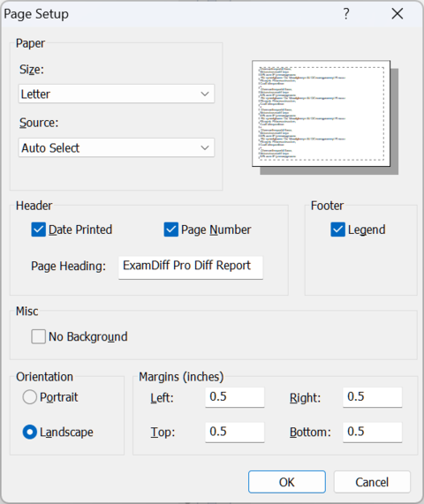Click the Bottom margin field
This screenshot has width=424, height=504.
point(373,433)
